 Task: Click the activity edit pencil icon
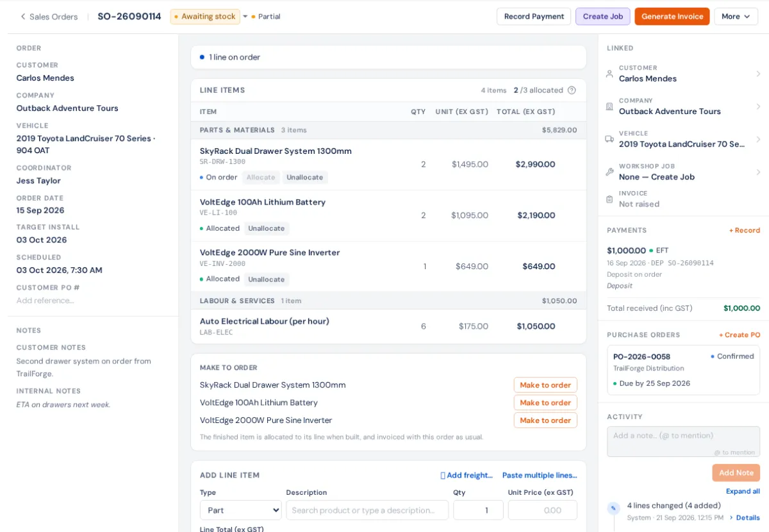point(613,508)
